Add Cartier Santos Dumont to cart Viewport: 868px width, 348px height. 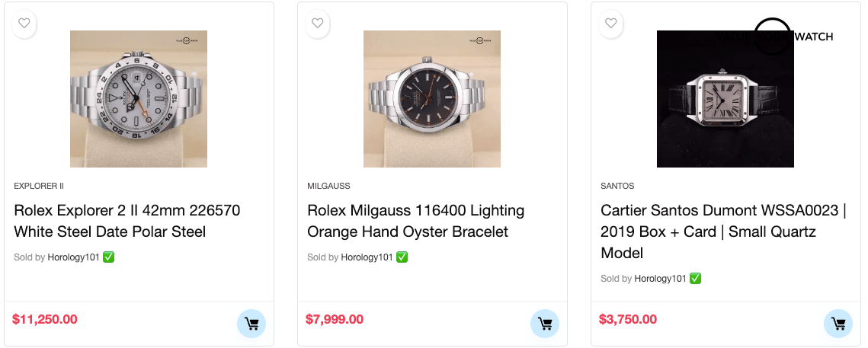click(838, 324)
